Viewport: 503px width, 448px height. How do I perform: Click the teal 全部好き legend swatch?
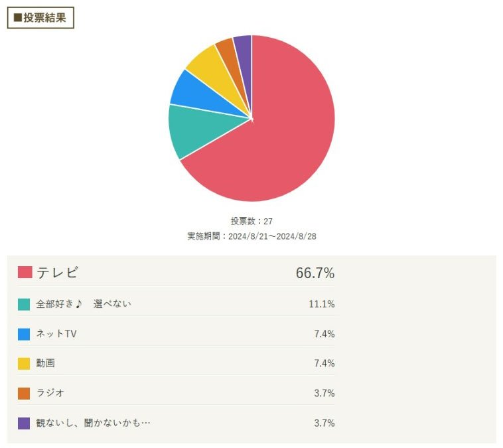click(24, 305)
